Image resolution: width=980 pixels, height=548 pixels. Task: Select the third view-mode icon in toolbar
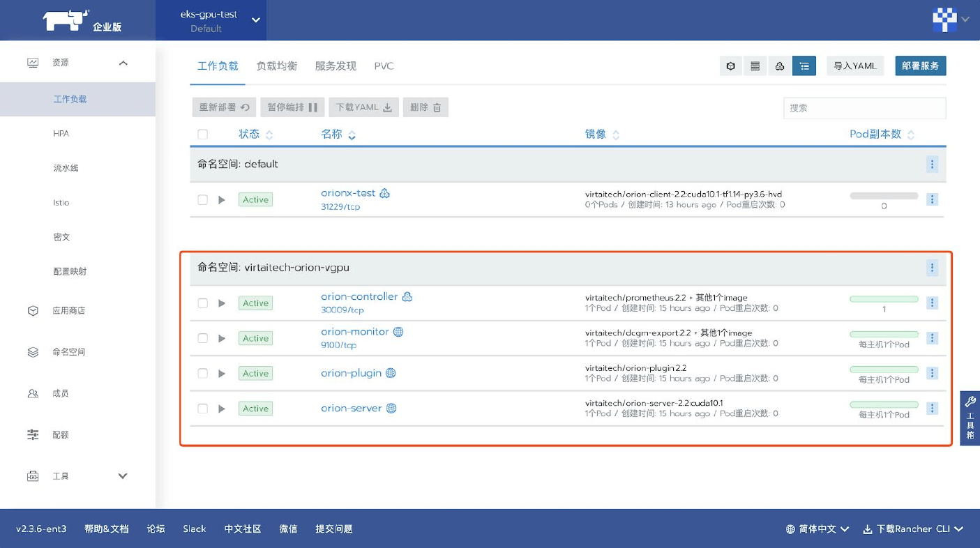coord(780,66)
